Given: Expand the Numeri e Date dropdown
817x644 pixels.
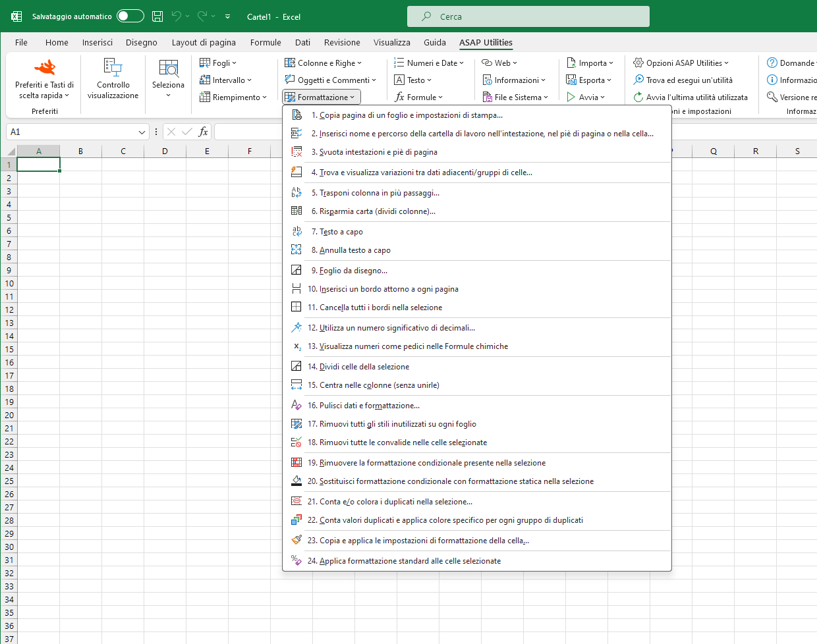Looking at the screenshot, I should click(x=429, y=63).
